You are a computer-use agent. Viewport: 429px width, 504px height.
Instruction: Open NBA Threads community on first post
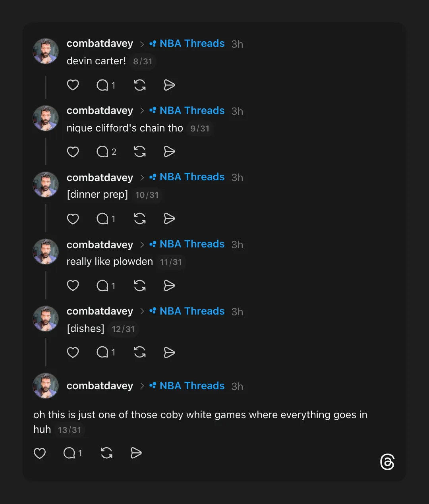click(192, 44)
